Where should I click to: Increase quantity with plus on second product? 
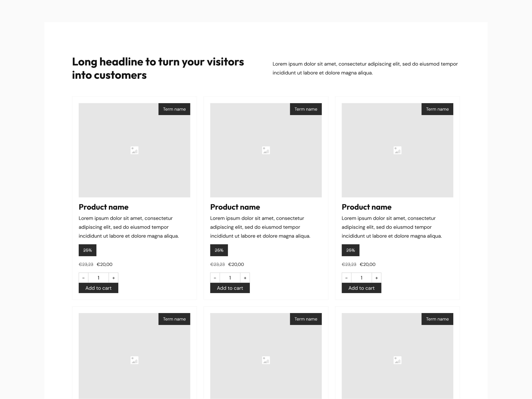click(x=245, y=278)
